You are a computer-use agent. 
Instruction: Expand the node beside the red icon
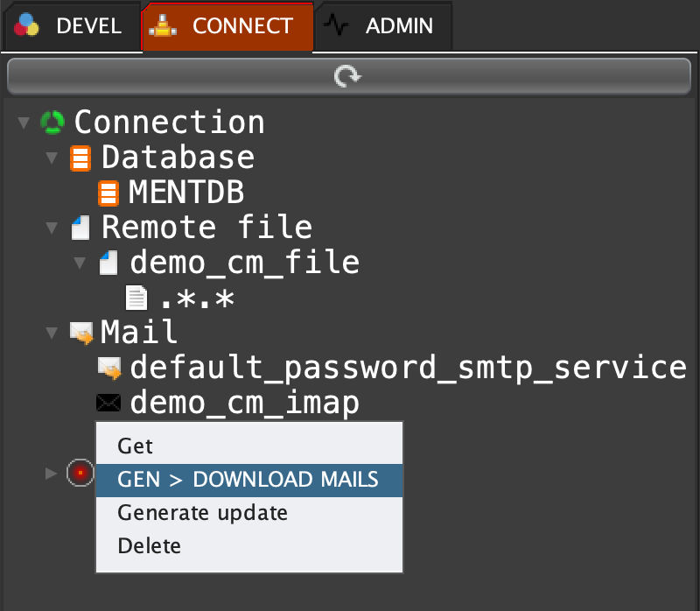[51, 474]
